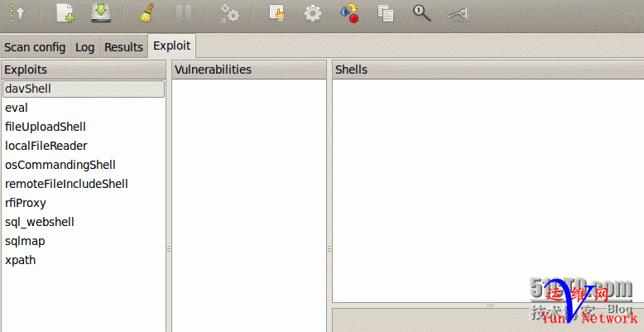Pick the sql_webshell exploit

pos(84,222)
